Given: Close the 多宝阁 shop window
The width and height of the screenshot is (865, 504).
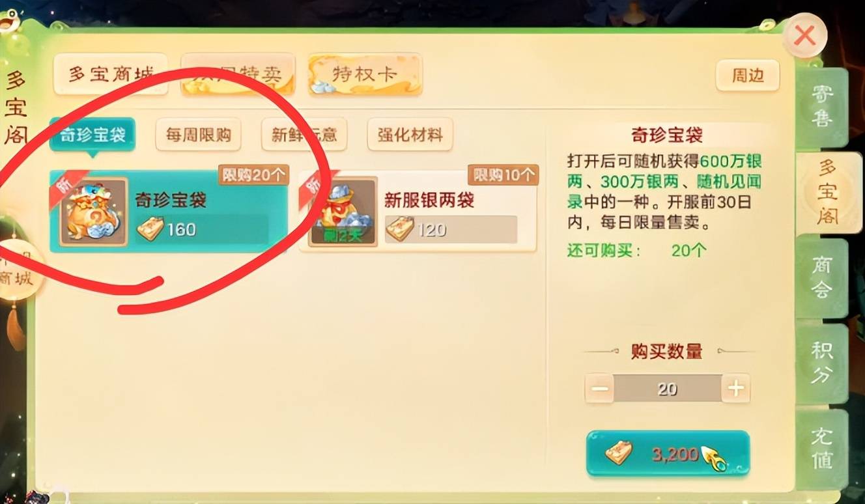Looking at the screenshot, I should pyautogui.click(x=806, y=36).
